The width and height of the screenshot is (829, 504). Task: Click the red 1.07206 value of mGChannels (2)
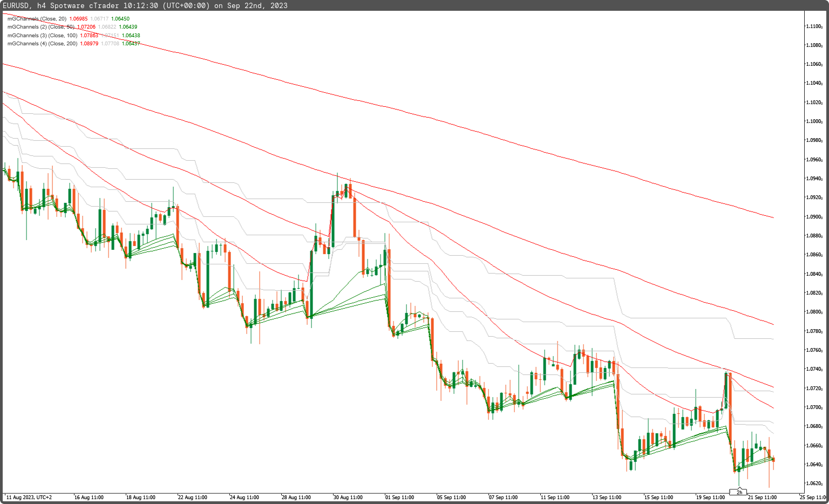(86, 26)
